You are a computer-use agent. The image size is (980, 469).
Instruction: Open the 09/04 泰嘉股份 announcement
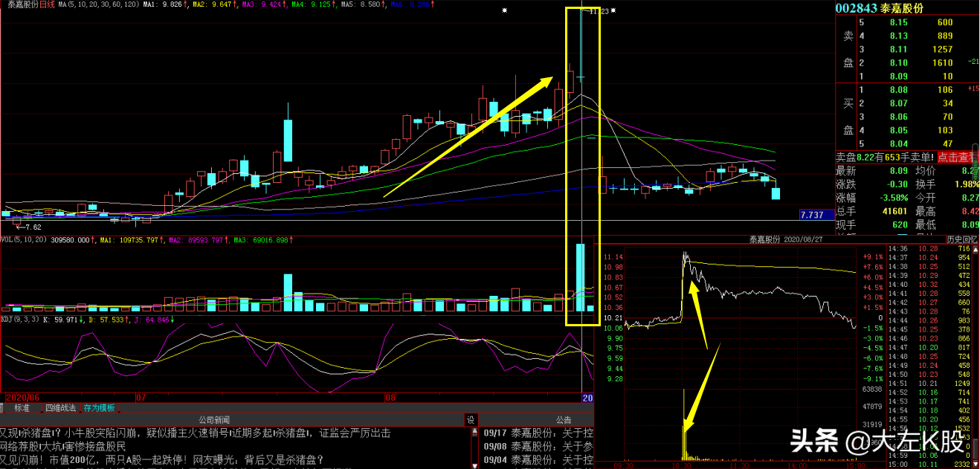538,460
